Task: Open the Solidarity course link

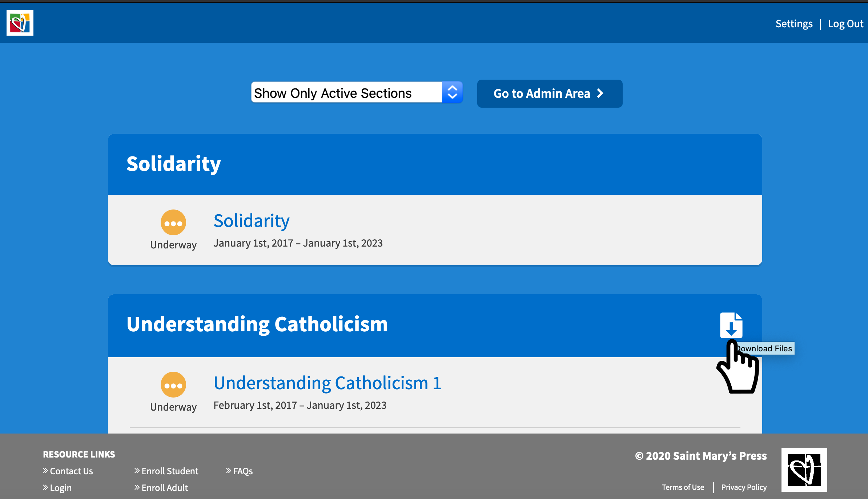Action: [x=251, y=221]
